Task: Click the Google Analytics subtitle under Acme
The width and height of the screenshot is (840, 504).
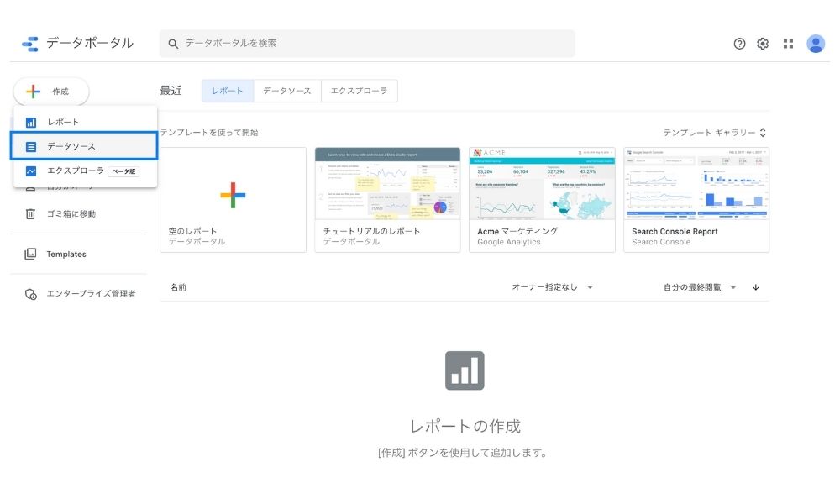Action: [509, 242]
